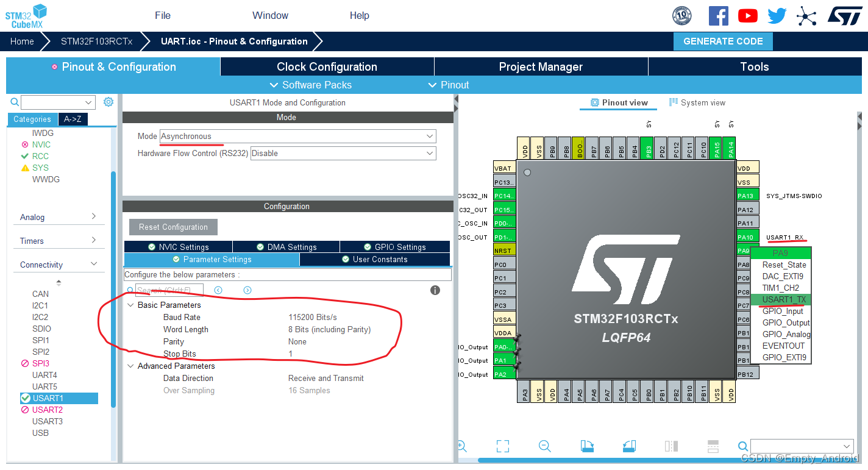Screen dimensions: 868x470
Task: Select USART1_TX in the PA9 menu
Action: 781,299
